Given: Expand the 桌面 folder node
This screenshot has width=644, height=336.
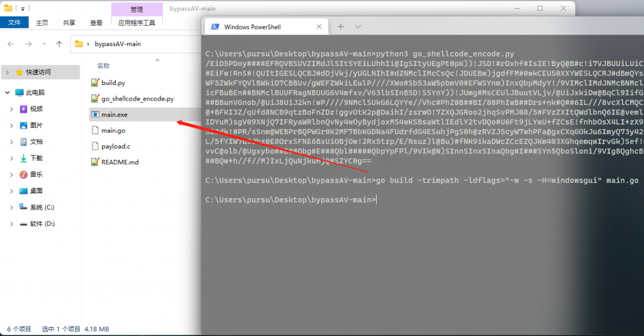Looking at the screenshot, I should click(x=11, y=191).
